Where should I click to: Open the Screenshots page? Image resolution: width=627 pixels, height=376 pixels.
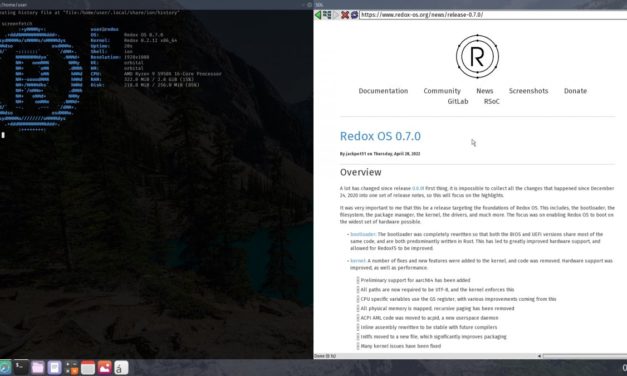[x=528, y=91]
